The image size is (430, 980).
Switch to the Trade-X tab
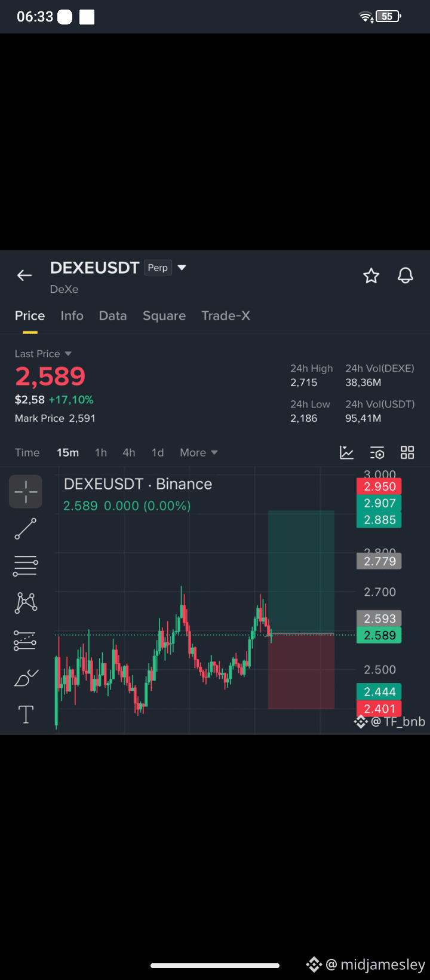tap(226, 316)
